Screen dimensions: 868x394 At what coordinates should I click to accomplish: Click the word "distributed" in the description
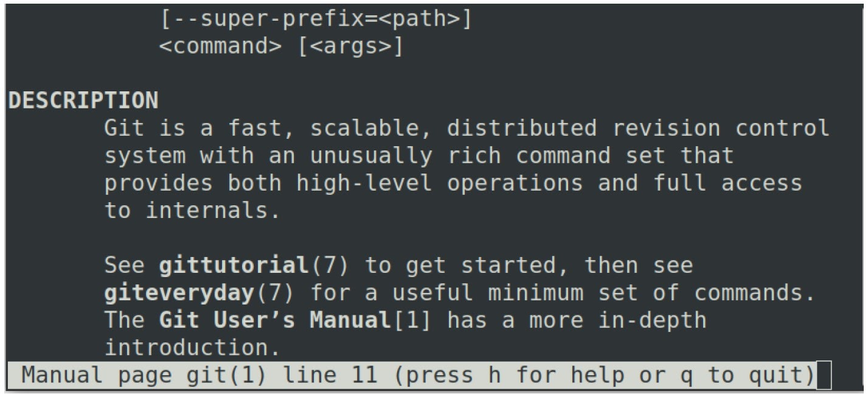(522, 128)
